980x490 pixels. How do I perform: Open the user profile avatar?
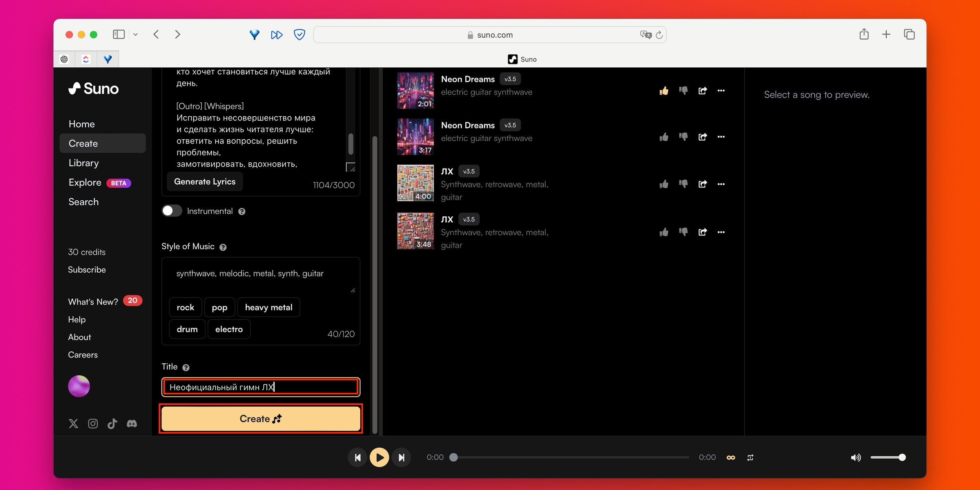pos(79,386)
